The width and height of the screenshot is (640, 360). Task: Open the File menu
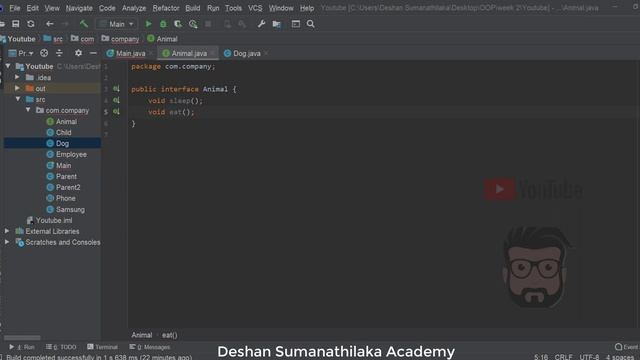tap(15, 8)
